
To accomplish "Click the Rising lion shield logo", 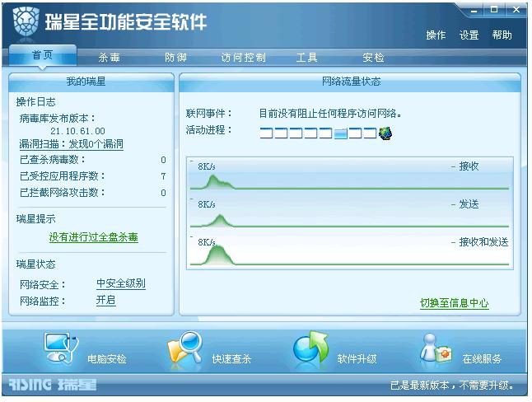I will coord(25,21).
